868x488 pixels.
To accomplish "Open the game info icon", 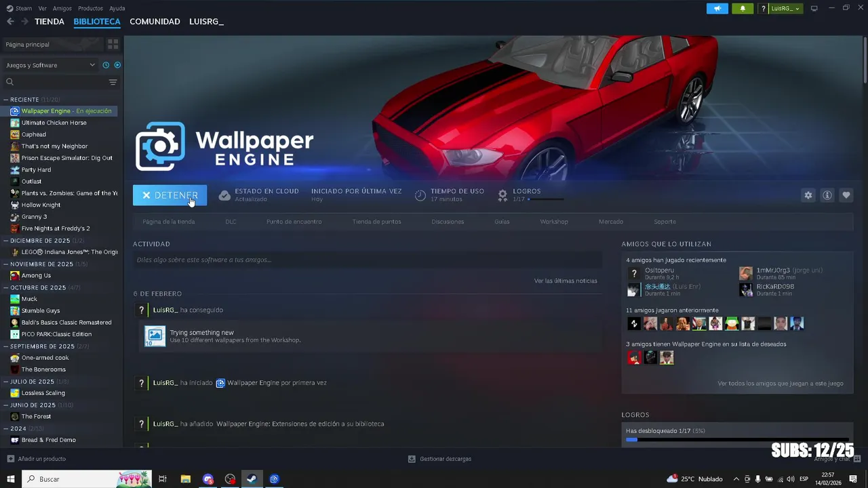I will click(x=827, y=195).
